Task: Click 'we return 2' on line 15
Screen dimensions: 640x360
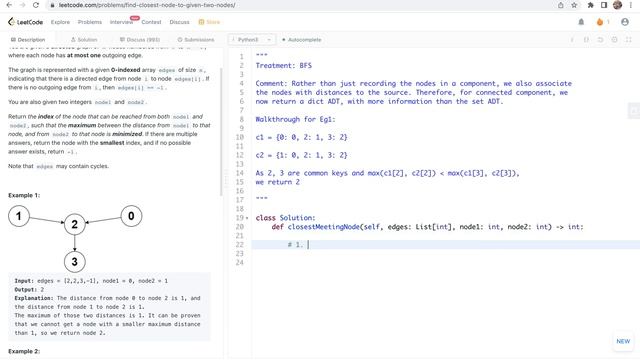Action: click(278, 182)
